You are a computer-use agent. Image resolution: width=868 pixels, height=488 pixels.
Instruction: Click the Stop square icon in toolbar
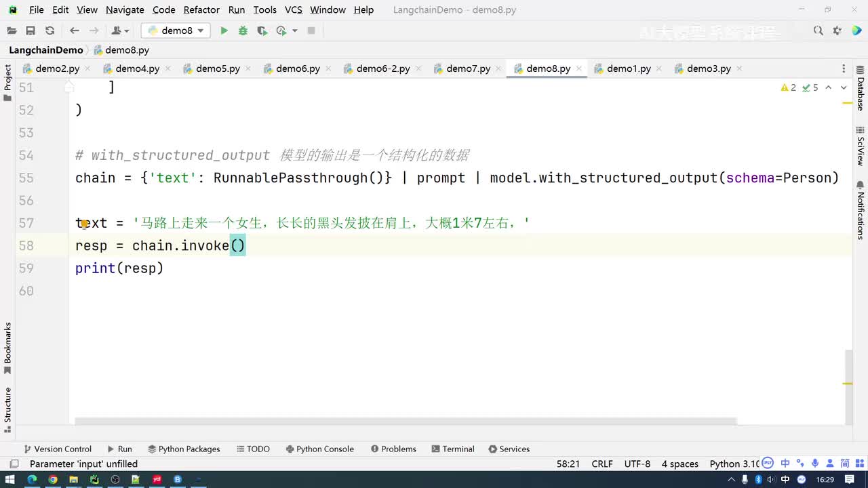click(311, 30)
